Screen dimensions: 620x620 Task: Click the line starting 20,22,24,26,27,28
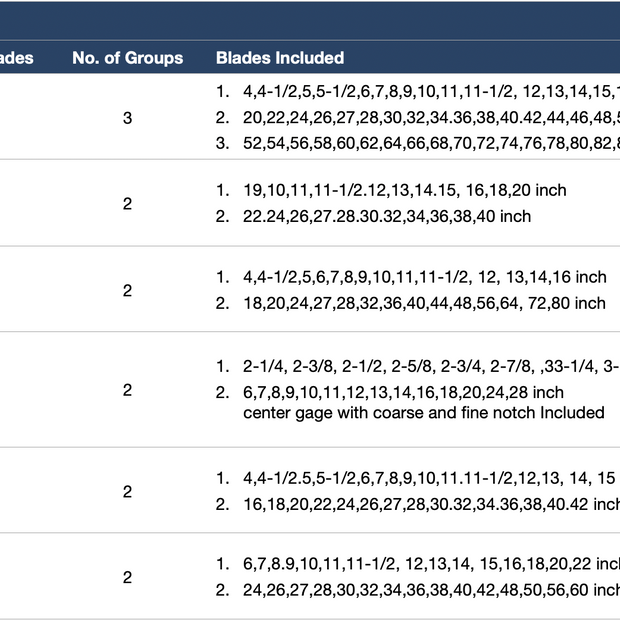(431, 117)
